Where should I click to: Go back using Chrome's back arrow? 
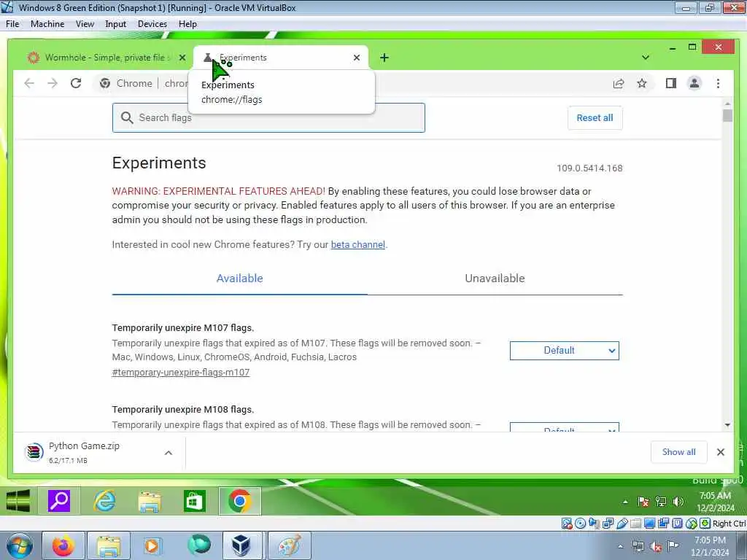pyautogui.click(x=29, y=83)
